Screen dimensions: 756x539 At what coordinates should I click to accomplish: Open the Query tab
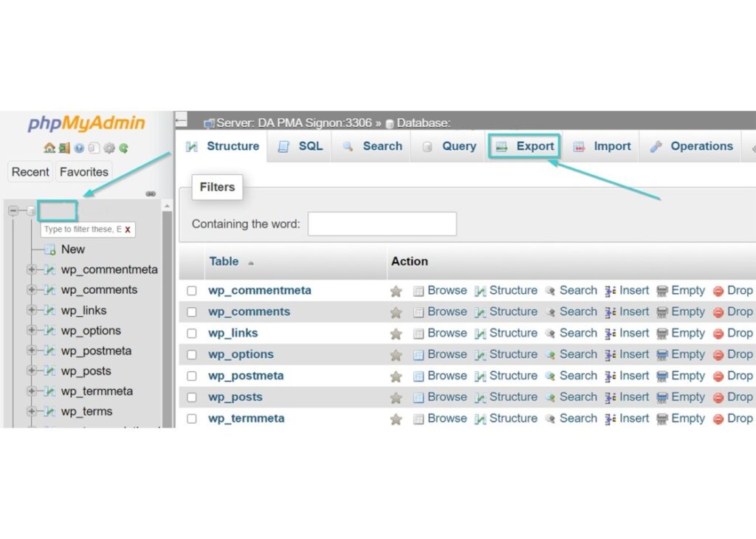click(x=449, y=146)
